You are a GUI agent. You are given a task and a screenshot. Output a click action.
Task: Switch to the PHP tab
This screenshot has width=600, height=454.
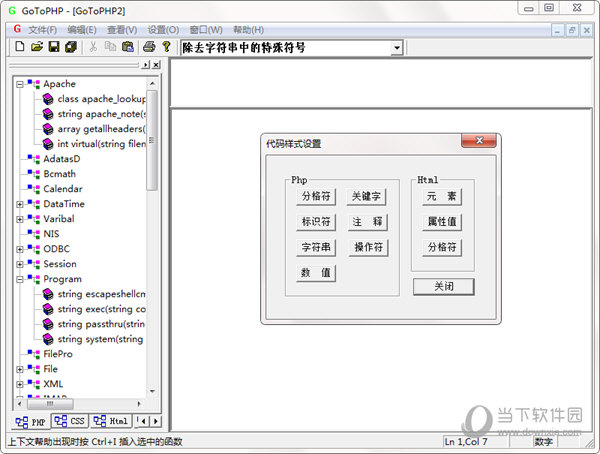coord(31,422)
